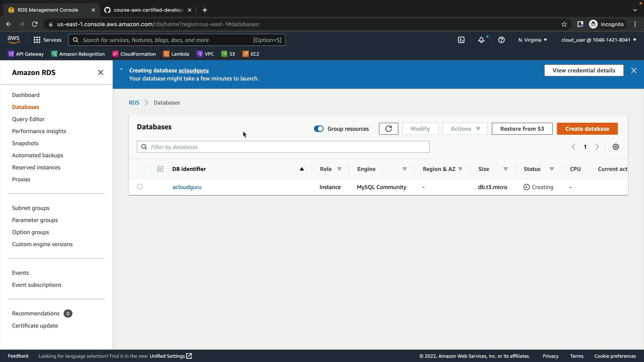The width and height of the screenshot is (644, 362).
Task: Open Snapshots in the sidebar
Action: coord(25,143)
